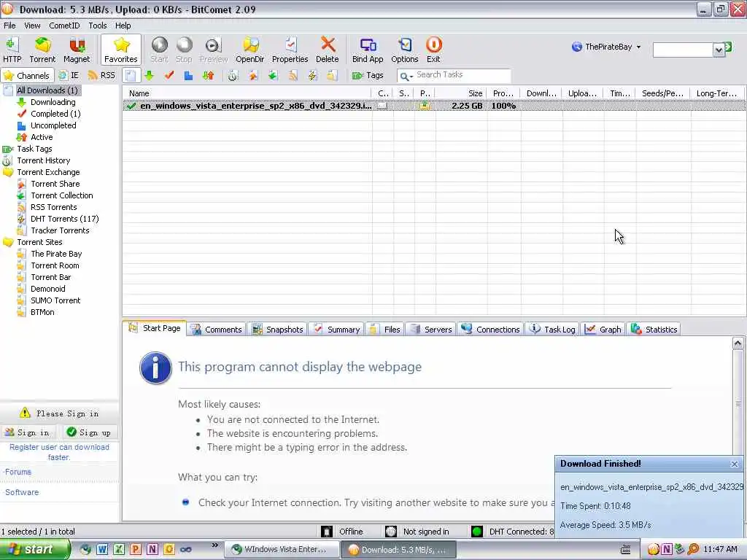Click the Sign in button

coord(28,432)
